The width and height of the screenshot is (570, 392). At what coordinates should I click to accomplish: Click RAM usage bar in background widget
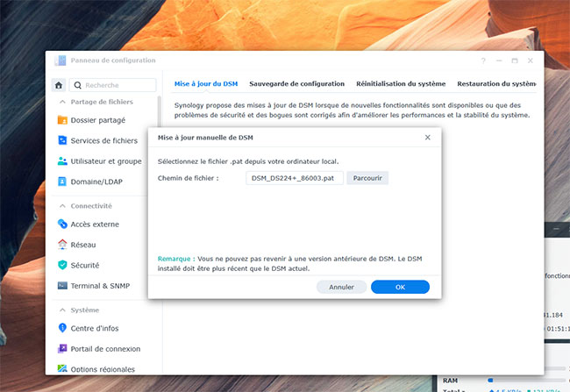528,380
